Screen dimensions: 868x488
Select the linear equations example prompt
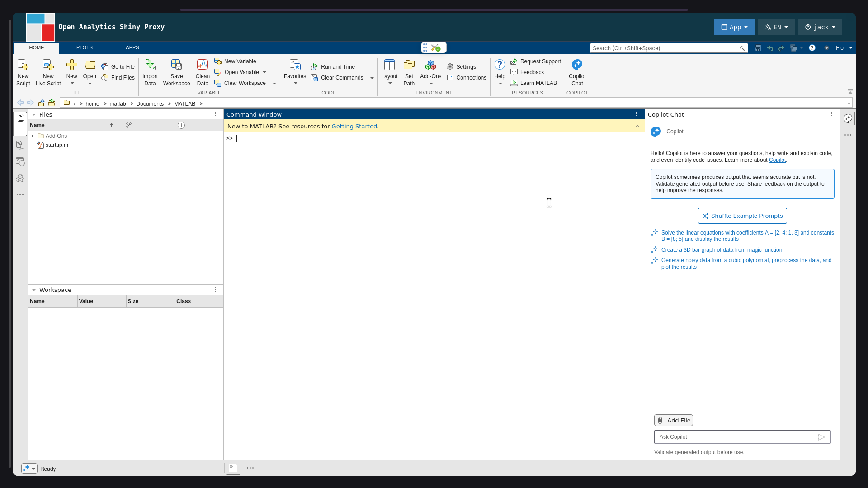pos(747,236)
